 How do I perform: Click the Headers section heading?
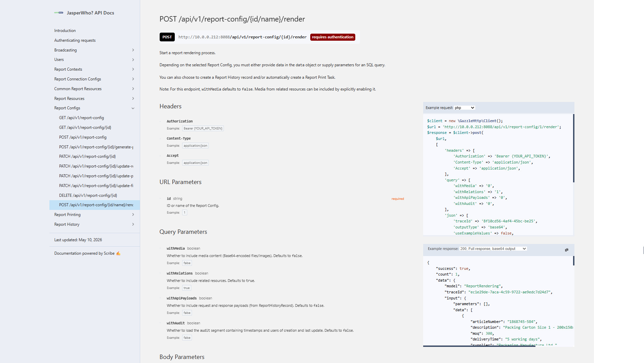tap(170, 106)
